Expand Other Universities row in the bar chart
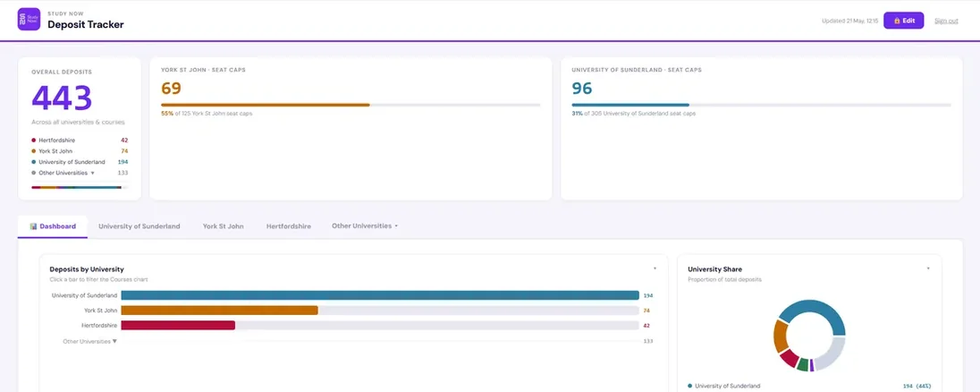The width and height of the screenshot is (980, 392). (x=89, y=341)
